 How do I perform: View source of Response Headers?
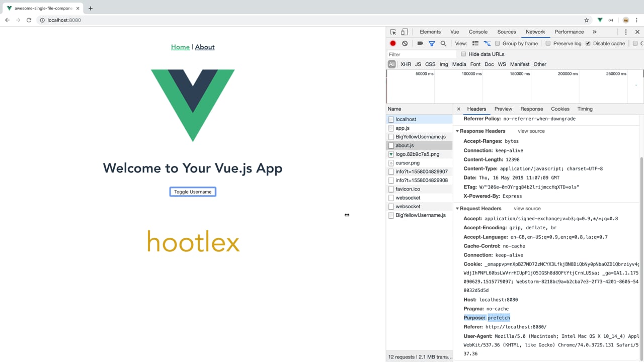[x=531, y=131]
